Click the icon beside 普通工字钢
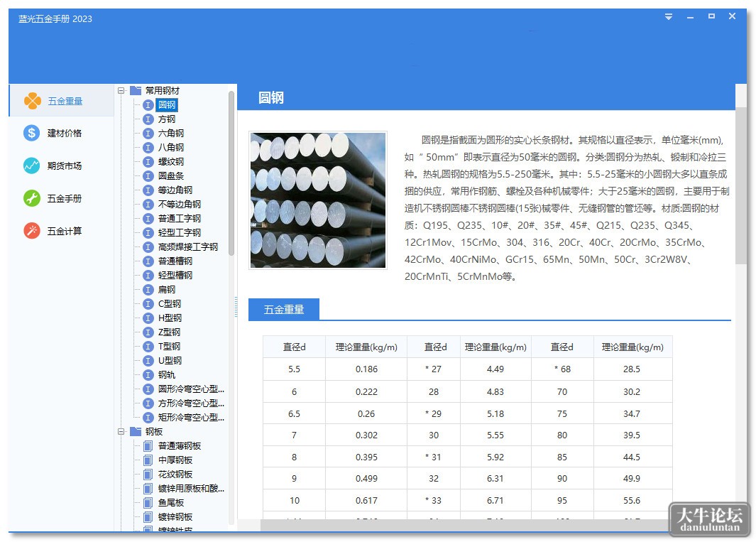This screenshot has width=756, height=542. (148, 219)
